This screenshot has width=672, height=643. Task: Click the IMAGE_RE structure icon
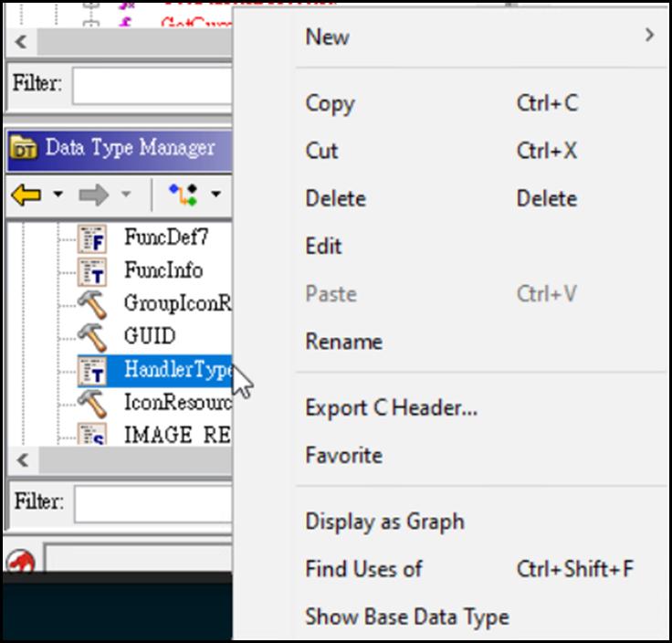[x=92, y=434]
